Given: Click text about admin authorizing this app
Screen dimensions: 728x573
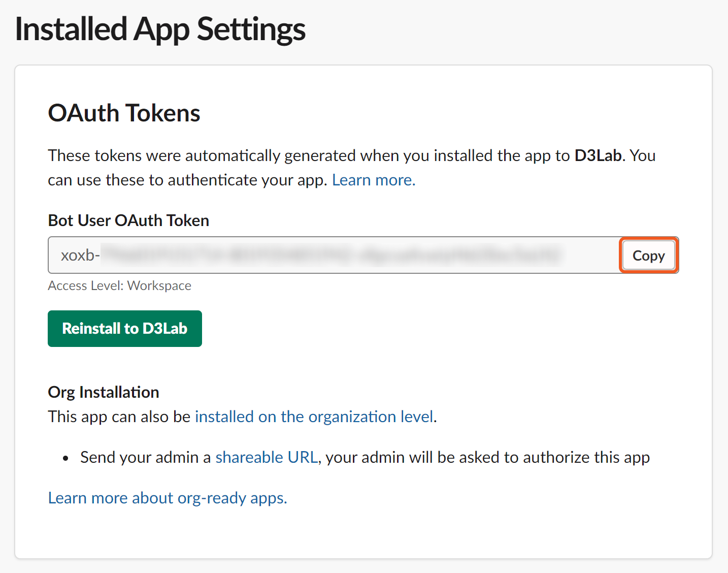Looking at the screenshot, I should (x=487, y=457).
